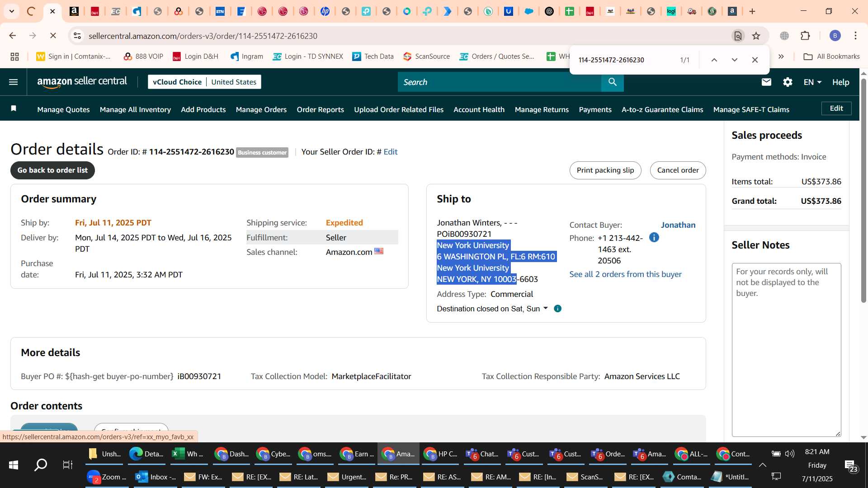Open the messages envelope icon
Viewport: 868px width, 488px height.
coord(766,82)
